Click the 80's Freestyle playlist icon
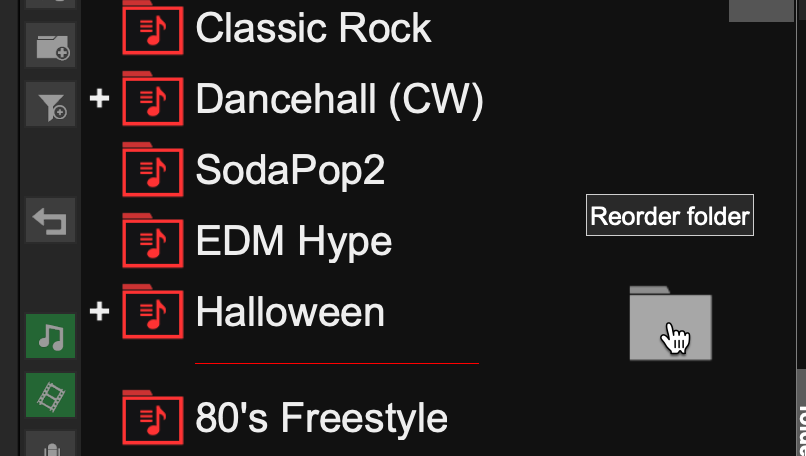 click(x=153, y=417)
